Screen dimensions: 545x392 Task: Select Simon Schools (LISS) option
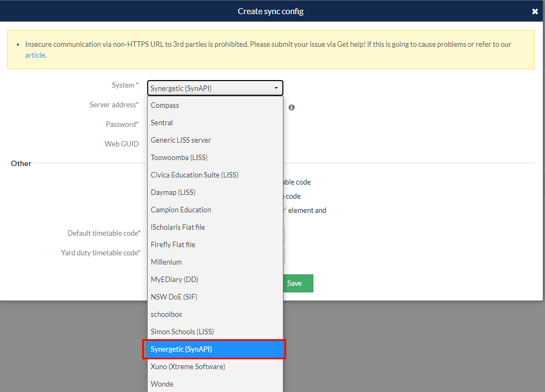[215, 332]
